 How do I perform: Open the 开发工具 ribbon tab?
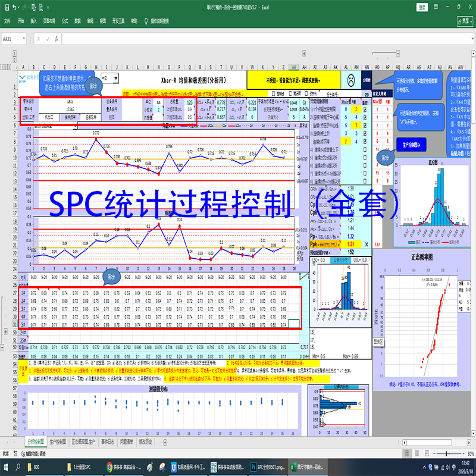click(x=118, y=21)
